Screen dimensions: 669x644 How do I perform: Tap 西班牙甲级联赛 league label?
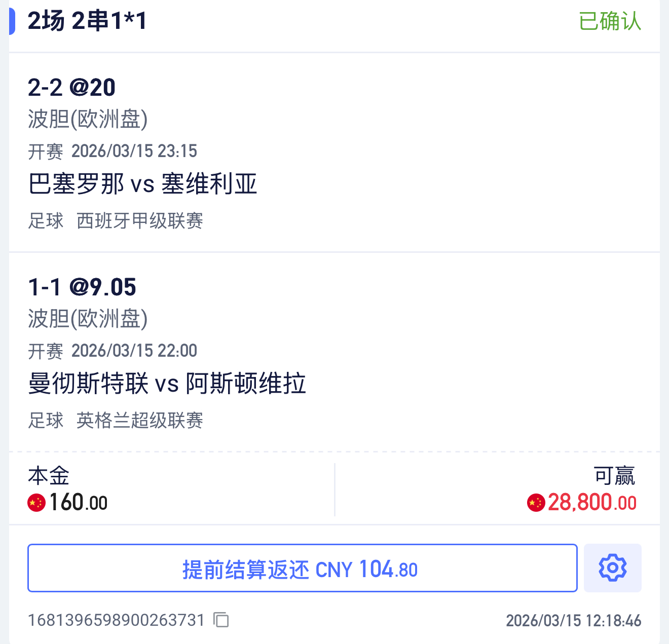pyautogui.click(x=139, y=221)
